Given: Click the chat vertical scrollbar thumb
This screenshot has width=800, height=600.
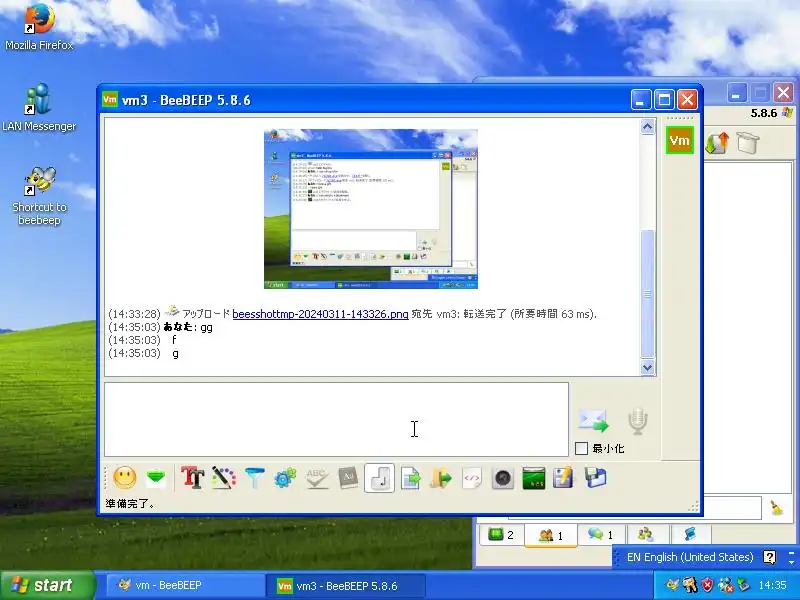Looking at the screenshot, I should (647, 294).
